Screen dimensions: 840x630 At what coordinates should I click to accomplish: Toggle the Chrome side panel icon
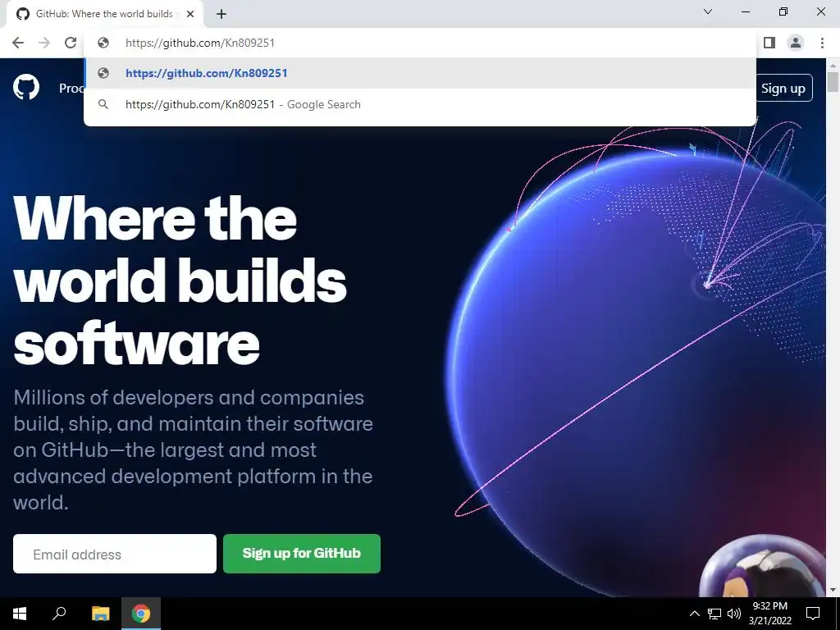769,43
